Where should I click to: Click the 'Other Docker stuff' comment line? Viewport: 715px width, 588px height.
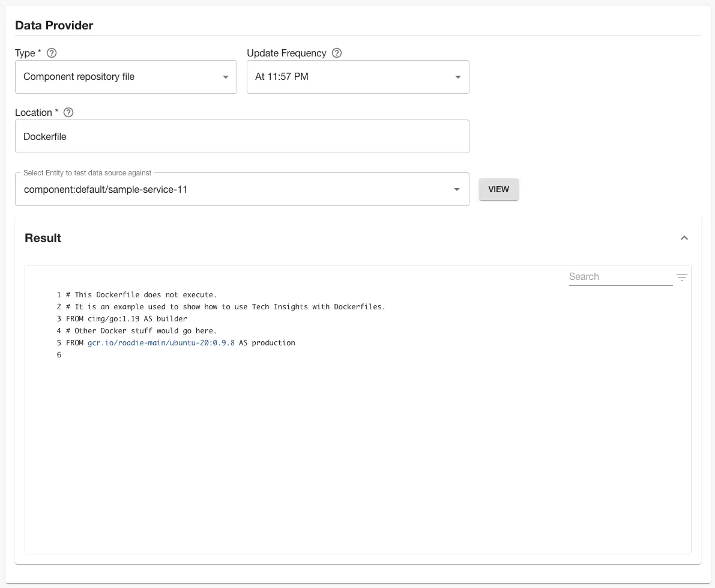tap(141, 331)
